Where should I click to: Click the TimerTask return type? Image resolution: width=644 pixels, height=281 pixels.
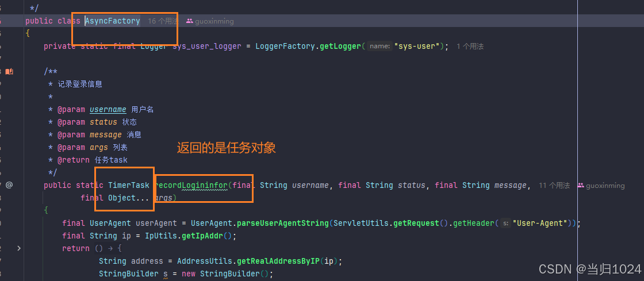(x=129, y=186)
